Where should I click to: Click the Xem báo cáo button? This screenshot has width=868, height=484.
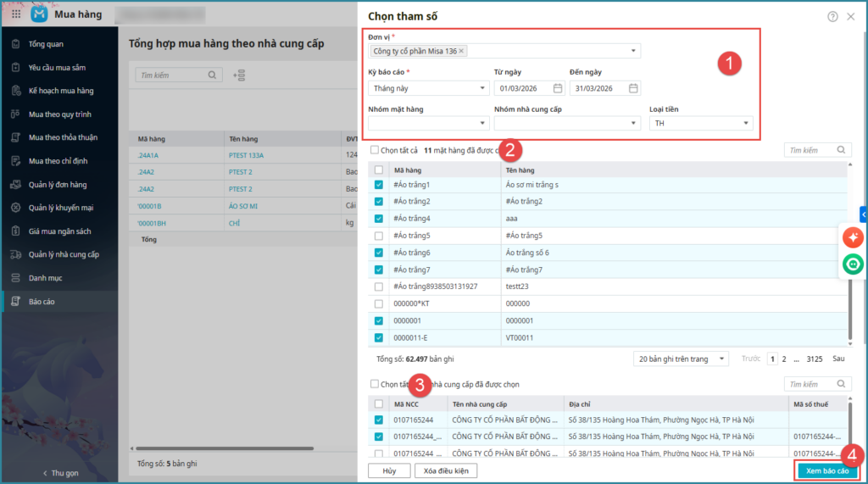coord(826,470)
